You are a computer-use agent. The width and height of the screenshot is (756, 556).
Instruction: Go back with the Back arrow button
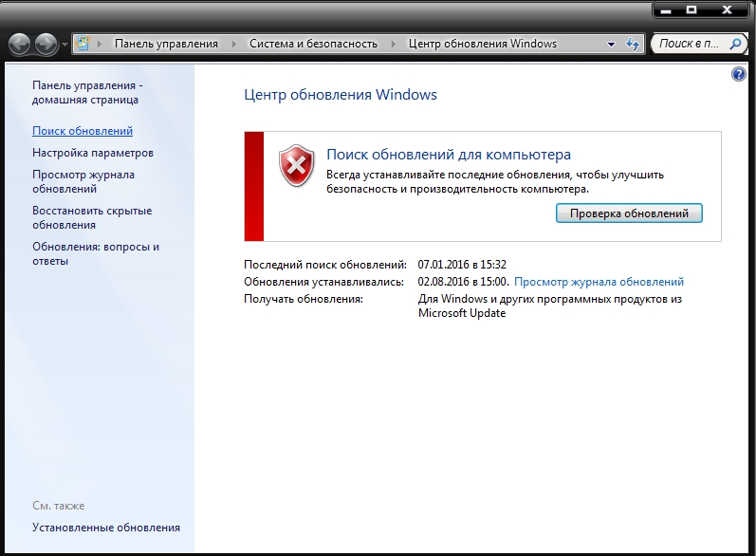tap(19, 44)
